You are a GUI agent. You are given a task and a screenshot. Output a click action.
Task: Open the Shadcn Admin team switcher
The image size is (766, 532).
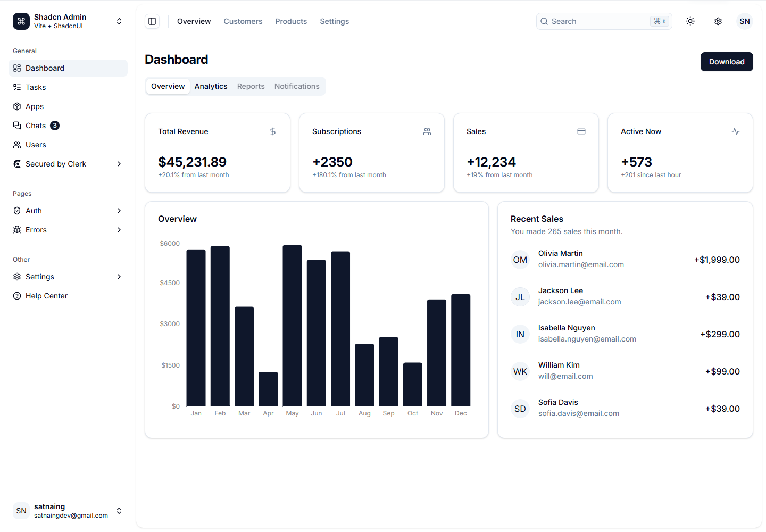tap(68, 21)
